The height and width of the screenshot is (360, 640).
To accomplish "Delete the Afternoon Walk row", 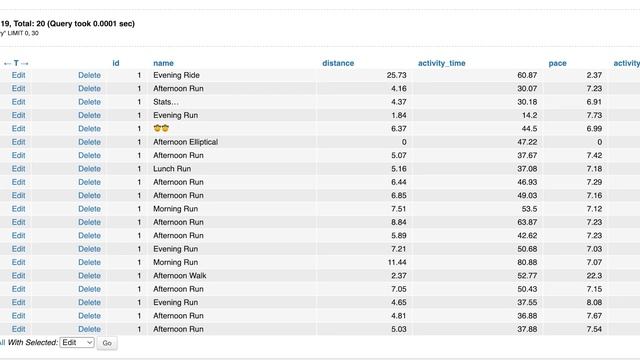I will coord(89,276).
